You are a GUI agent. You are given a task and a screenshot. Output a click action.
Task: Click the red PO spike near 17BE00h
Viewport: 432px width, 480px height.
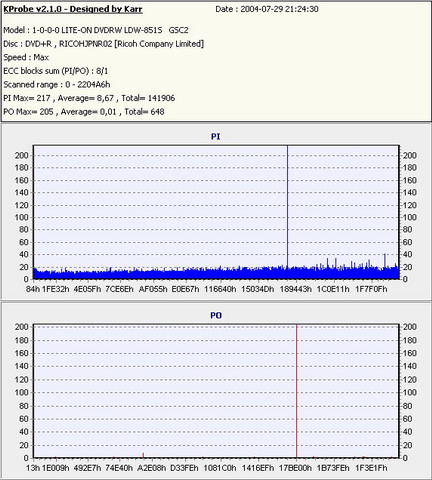coord(296,391)
